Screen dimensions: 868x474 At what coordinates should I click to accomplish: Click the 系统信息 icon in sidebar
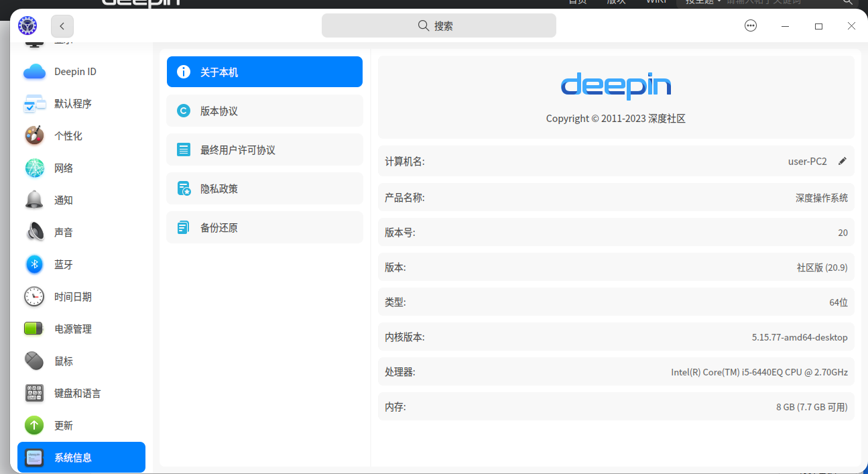[x=34, y=458]
